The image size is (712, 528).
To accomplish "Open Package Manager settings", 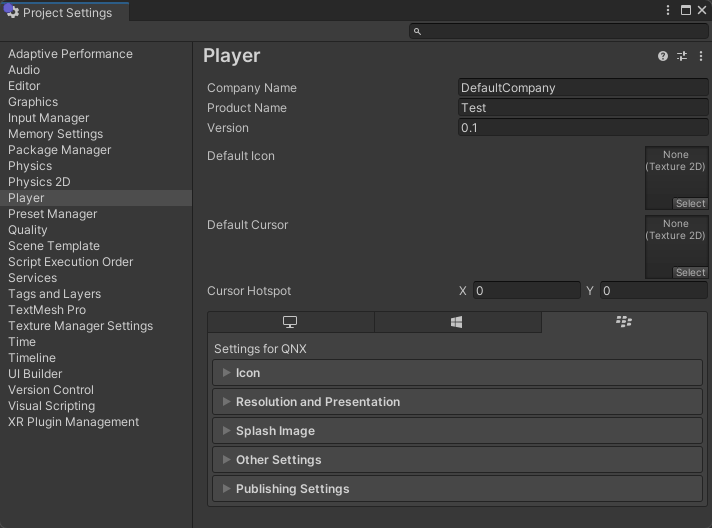I will click(x=96, y=150).
